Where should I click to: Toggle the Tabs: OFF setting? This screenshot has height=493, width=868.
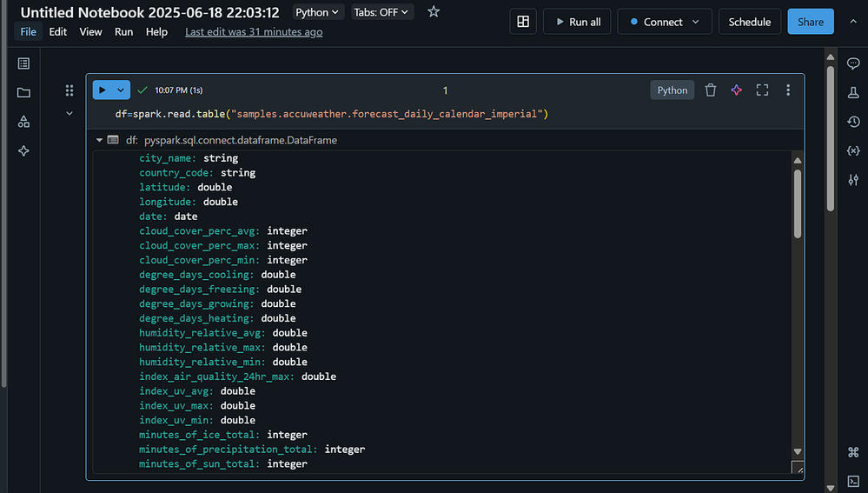(381, 12)
